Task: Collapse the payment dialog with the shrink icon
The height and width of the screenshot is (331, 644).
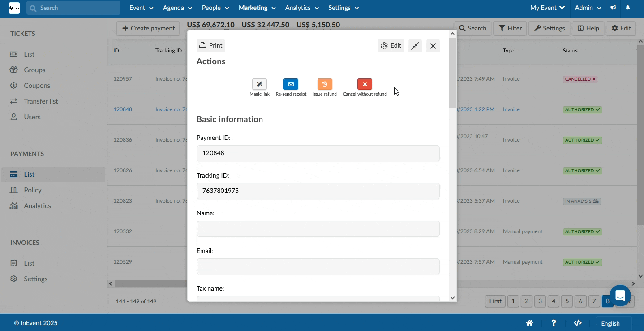Action: pos(415,46)
